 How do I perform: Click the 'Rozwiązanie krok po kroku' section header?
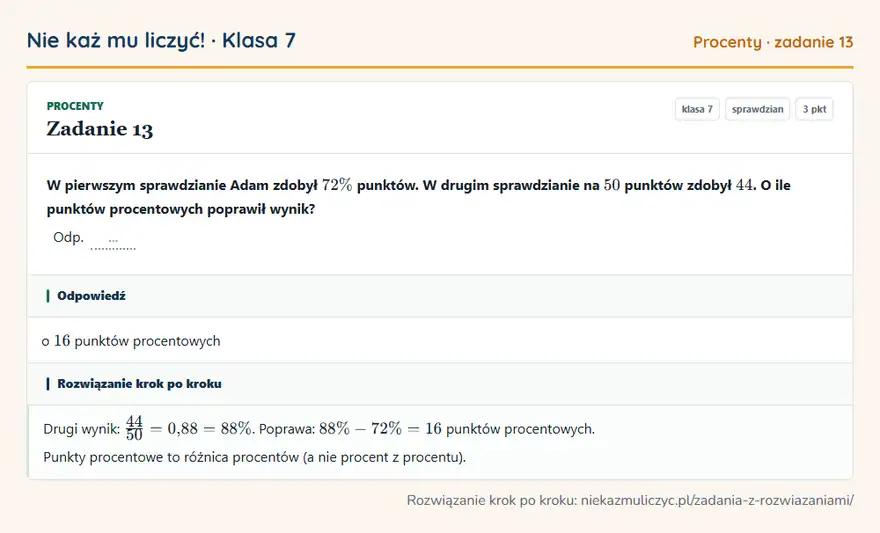[440, 384]
